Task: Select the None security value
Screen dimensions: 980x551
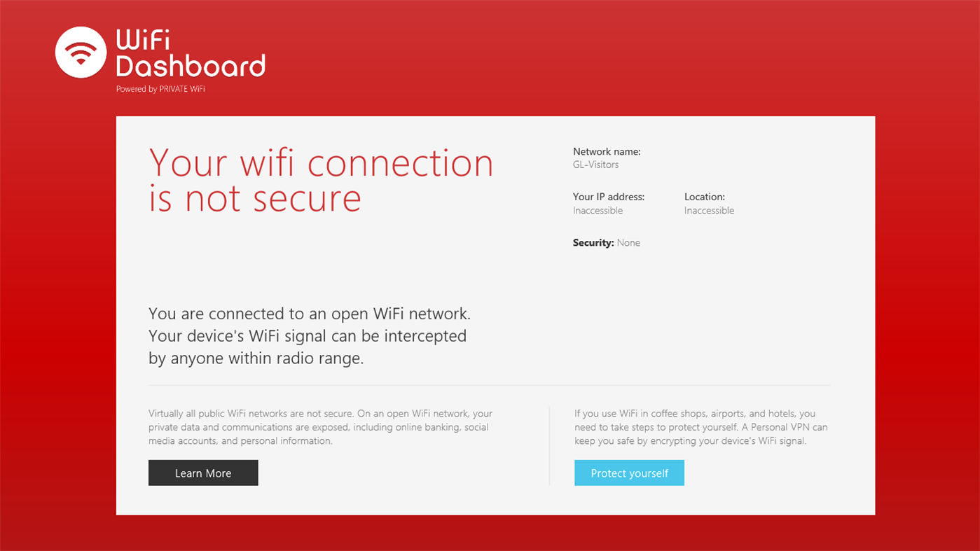Action: (x=628, y=243)
